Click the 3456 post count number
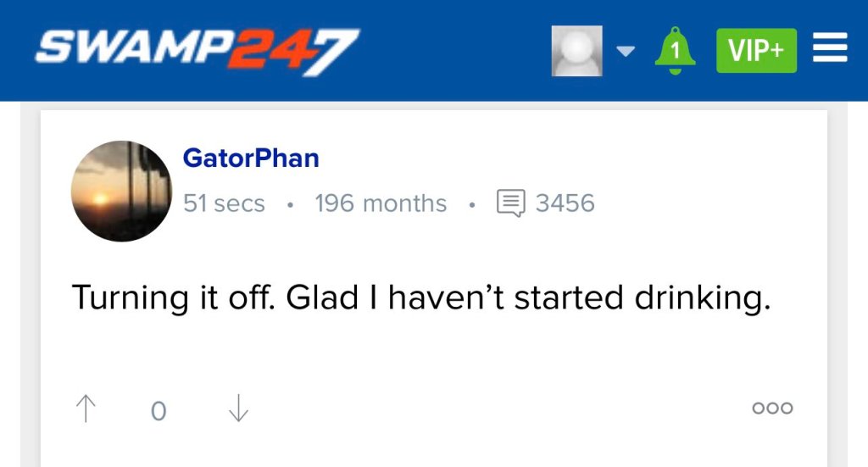The height and width of the screenshot is (467, 868). tap(565, 203)
